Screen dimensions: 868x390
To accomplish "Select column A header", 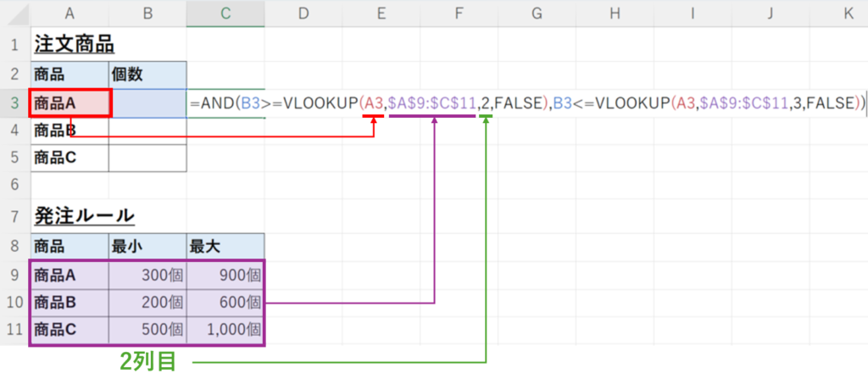I will tap(70, 14).
